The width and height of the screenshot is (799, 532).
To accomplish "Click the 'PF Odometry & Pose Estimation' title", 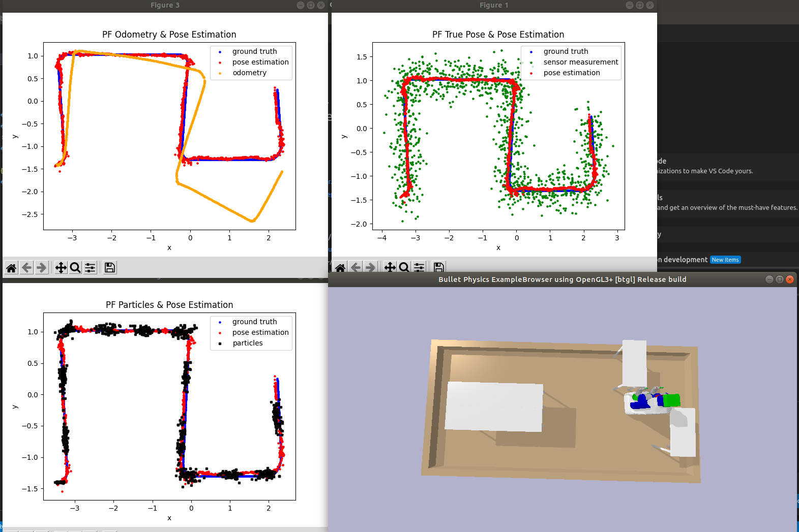I will (x=169, y=35).
